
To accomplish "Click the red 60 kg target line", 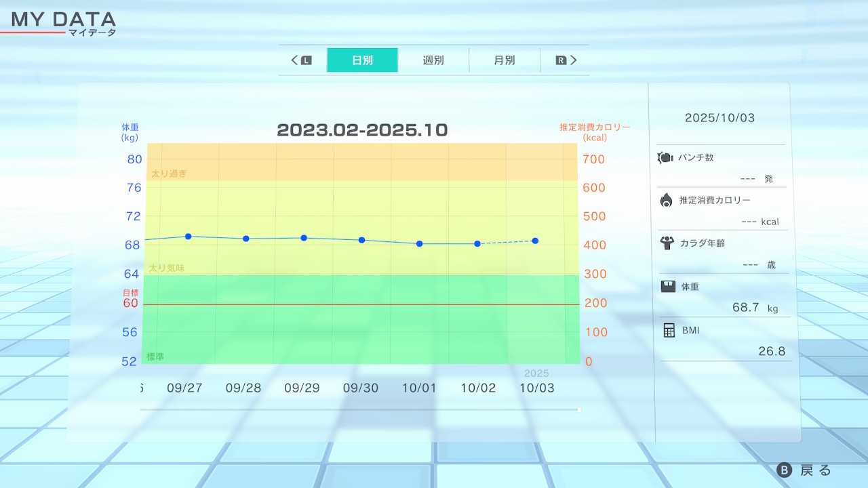I will click(x=359, y=304).
